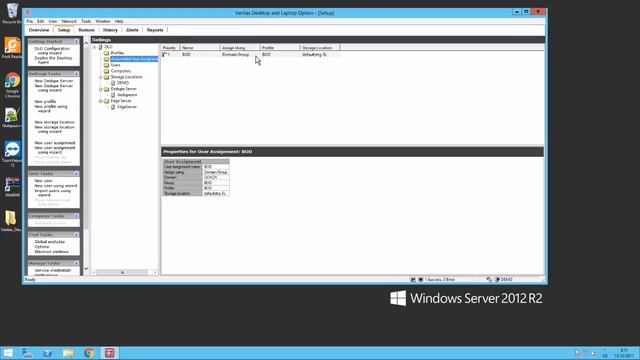Click the tree pane horizontal scrollbar

tap(122, 273)
